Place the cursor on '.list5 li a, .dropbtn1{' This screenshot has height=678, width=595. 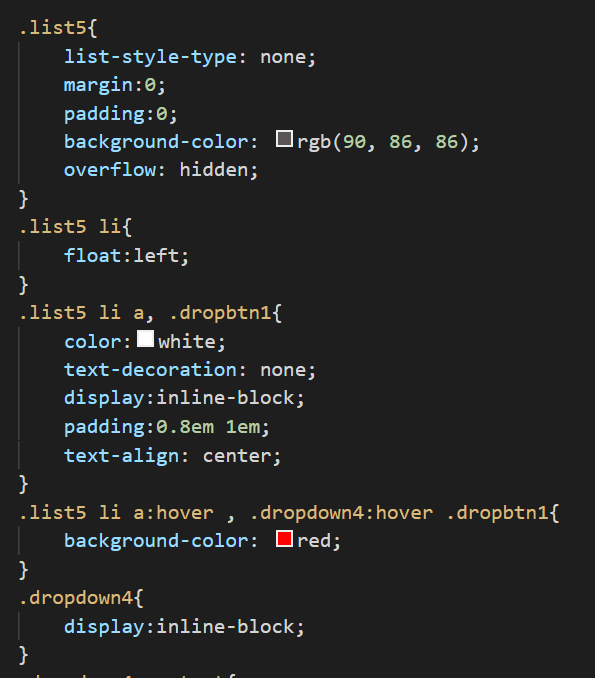point(151,313)
